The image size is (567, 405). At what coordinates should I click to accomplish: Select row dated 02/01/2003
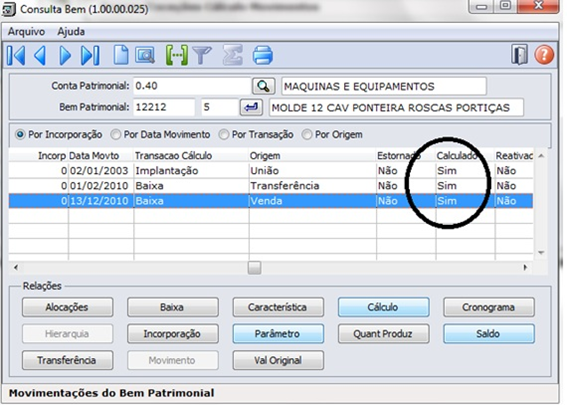pyautogui.click(x=271, y=171)
